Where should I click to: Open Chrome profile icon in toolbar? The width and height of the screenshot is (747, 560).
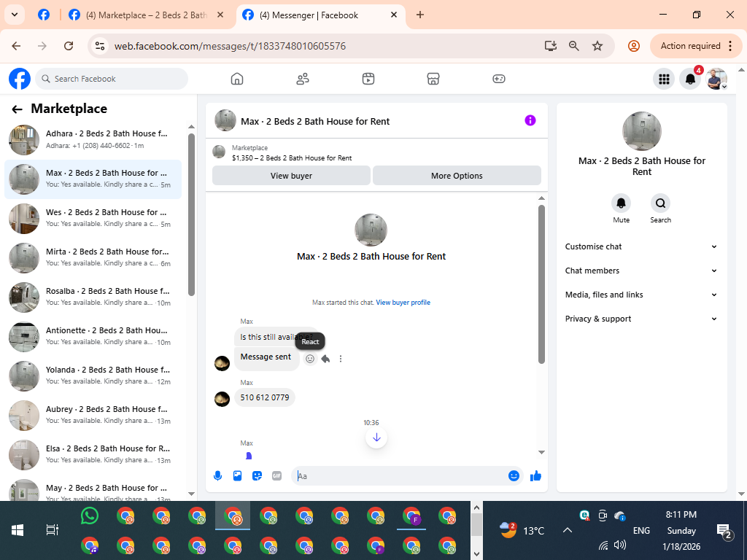[x=634, y=46]
